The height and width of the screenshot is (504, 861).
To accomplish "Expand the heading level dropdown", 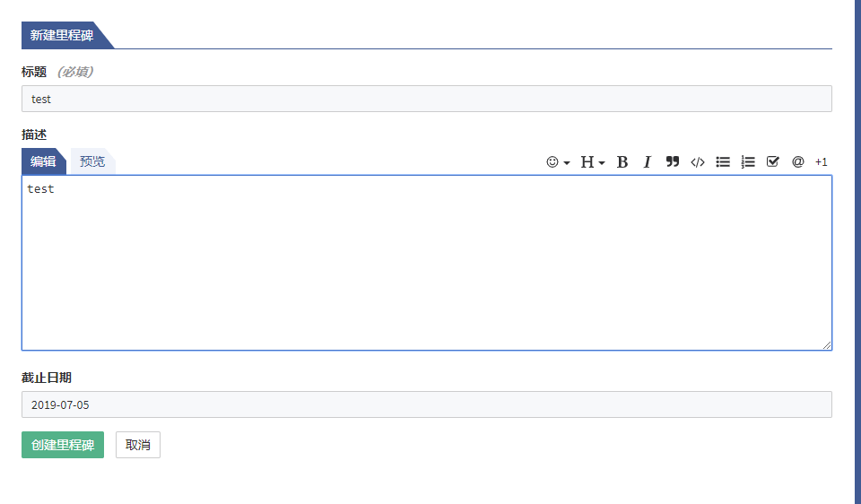I will 592,162.
